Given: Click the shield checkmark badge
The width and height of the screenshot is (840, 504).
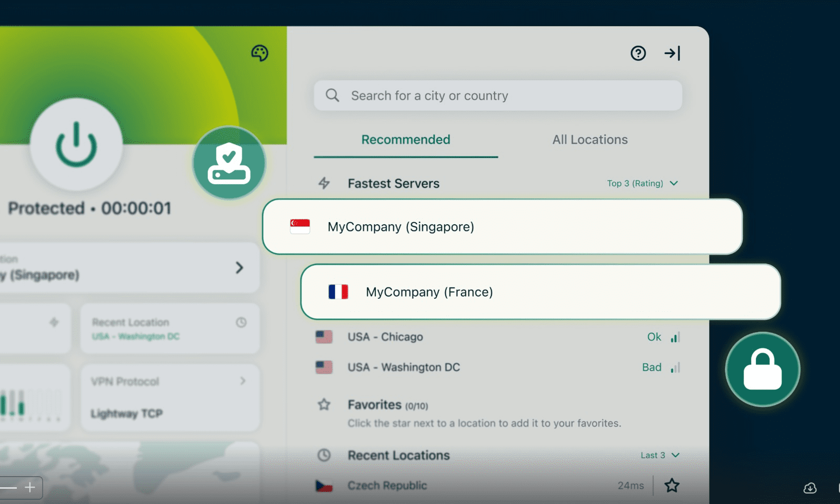Looking at the screenshot, I should click(x=229, y=163).
